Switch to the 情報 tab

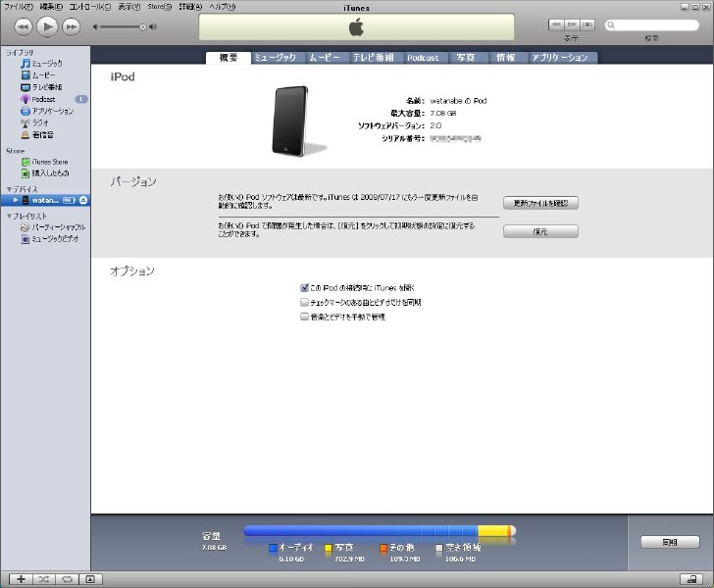tap(505, 58)
